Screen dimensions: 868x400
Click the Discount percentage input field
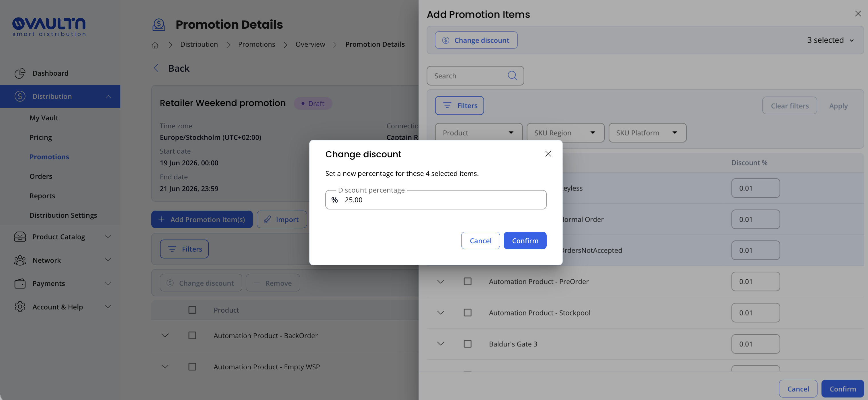tap(436, 200)
